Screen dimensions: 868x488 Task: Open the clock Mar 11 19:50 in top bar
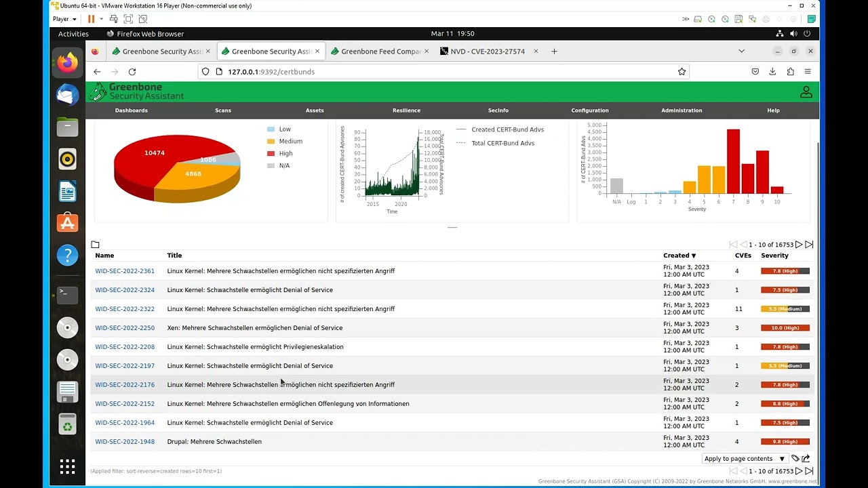point(452,34)
